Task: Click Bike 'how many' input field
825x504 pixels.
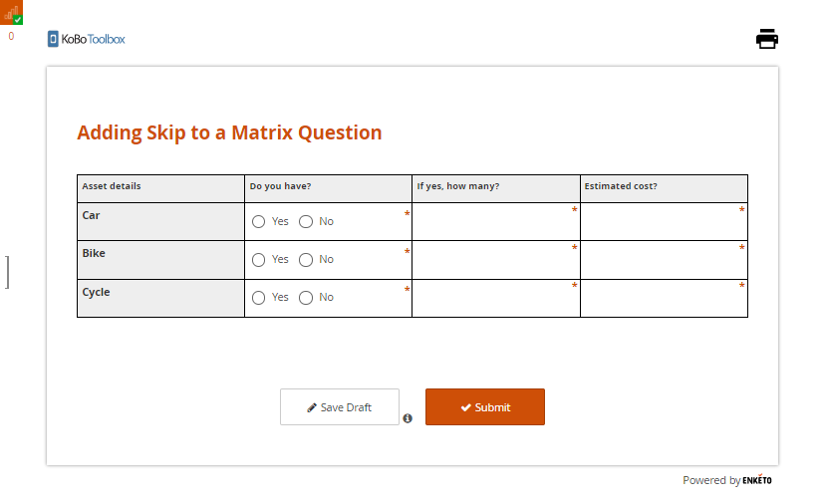Action: pos(495,260)
